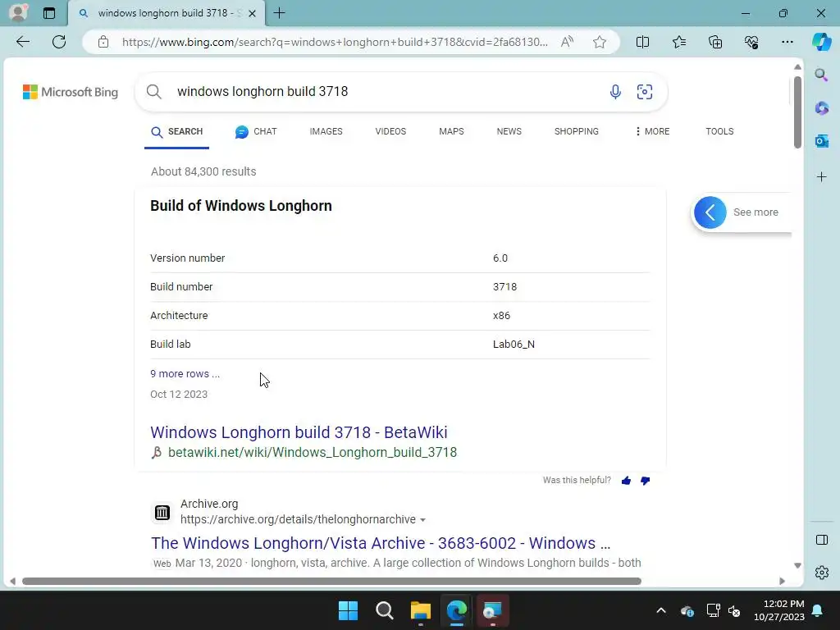The height and width of the screenshot is (630, 840).
Task: Click the Microsoft Bing logo
Action: (71, 92)
